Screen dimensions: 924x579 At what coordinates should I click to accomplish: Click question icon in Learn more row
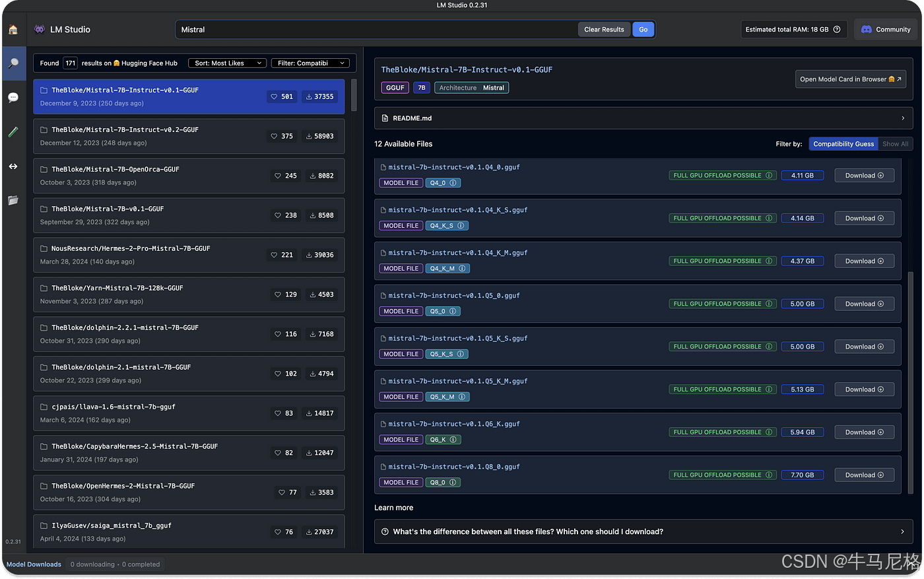click(385, 531)
